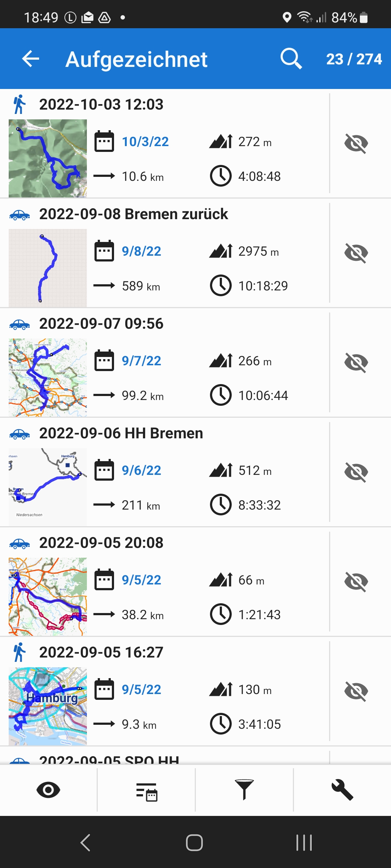
Task: Open sort by date option
Action: click(146, 791)
